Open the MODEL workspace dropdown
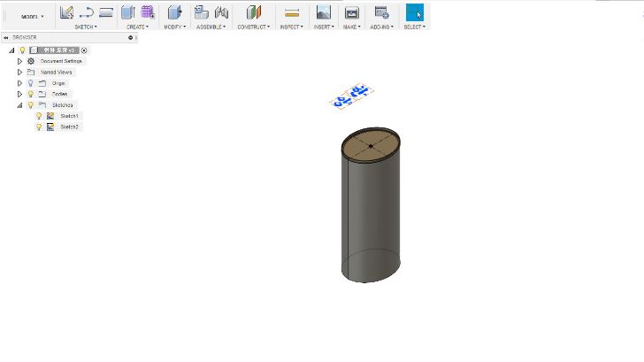This screenshot has height=362, width=644. [x=32, y=16]
